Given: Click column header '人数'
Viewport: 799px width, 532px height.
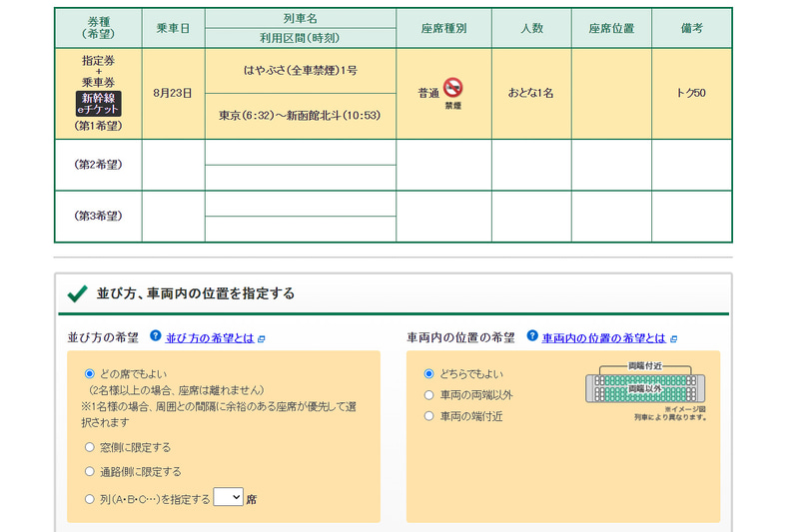Looking at the screenshot, I should point(531,29).
